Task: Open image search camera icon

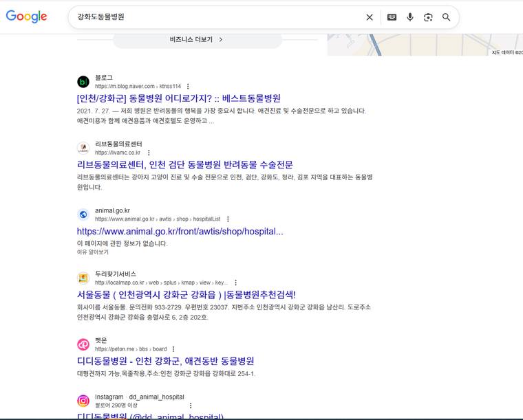Action: 428,17
